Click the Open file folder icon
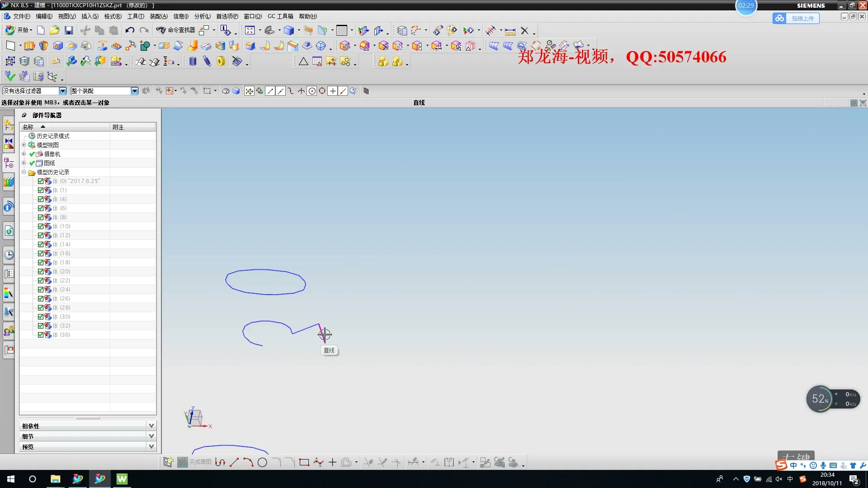868x488 pixels. click(54, 30)
